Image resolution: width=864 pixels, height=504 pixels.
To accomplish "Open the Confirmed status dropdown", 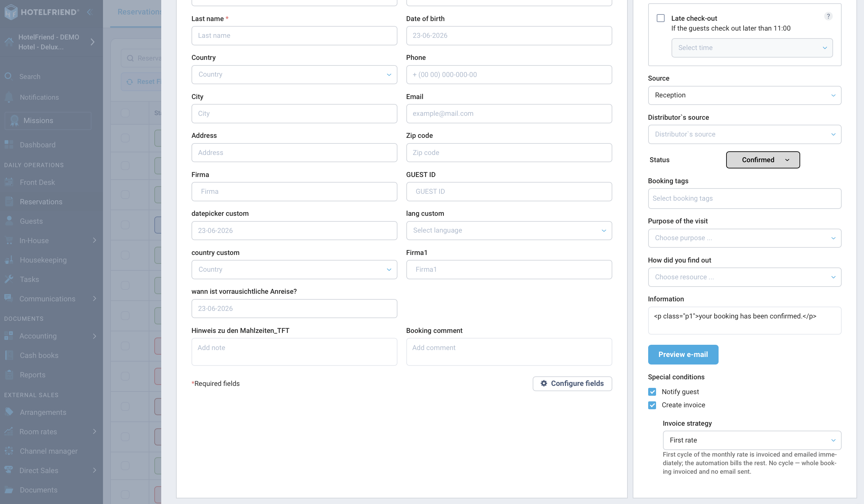I will pyautogui.click(x=763, y=160).
